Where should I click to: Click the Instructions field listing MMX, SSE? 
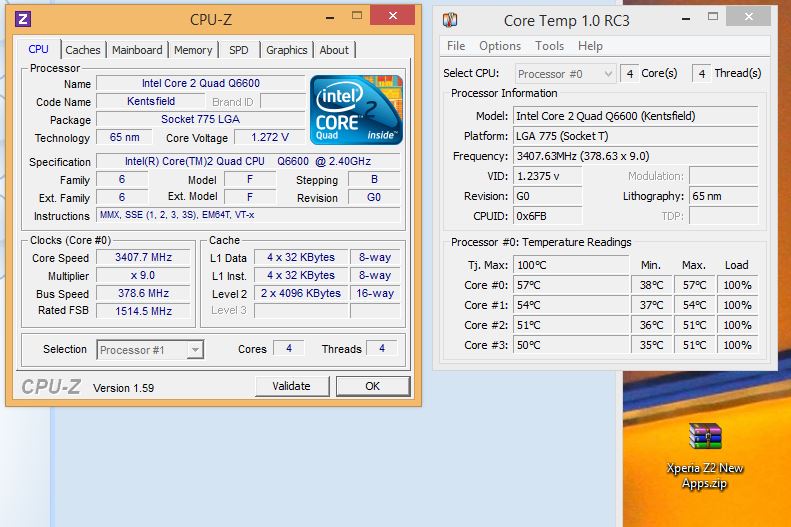coord(248,215)
